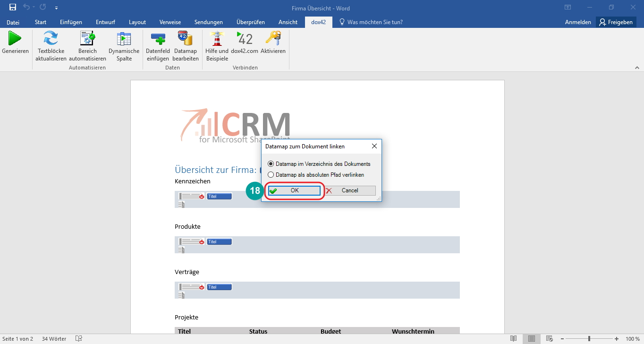Undo last action in title bar

[26, 8]
